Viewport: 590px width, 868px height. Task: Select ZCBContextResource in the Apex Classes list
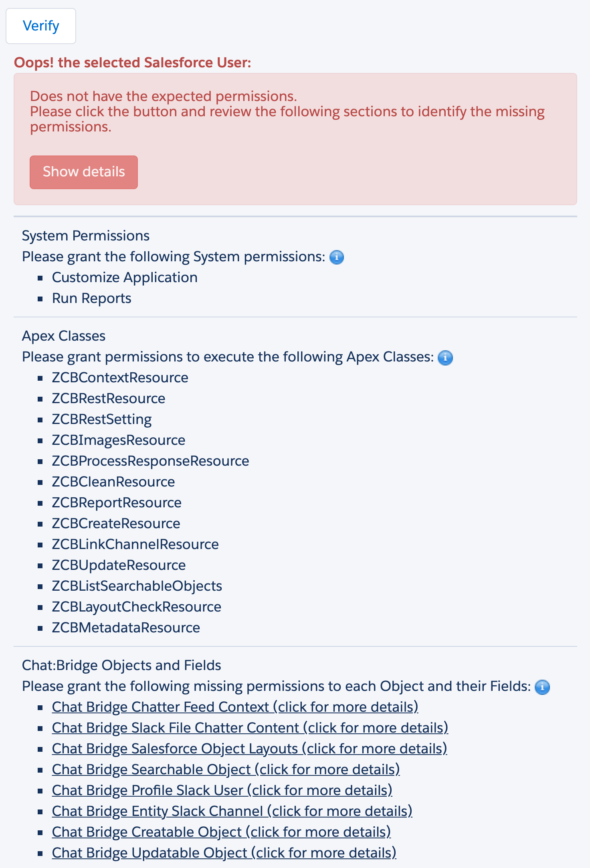tap(120, 377)
